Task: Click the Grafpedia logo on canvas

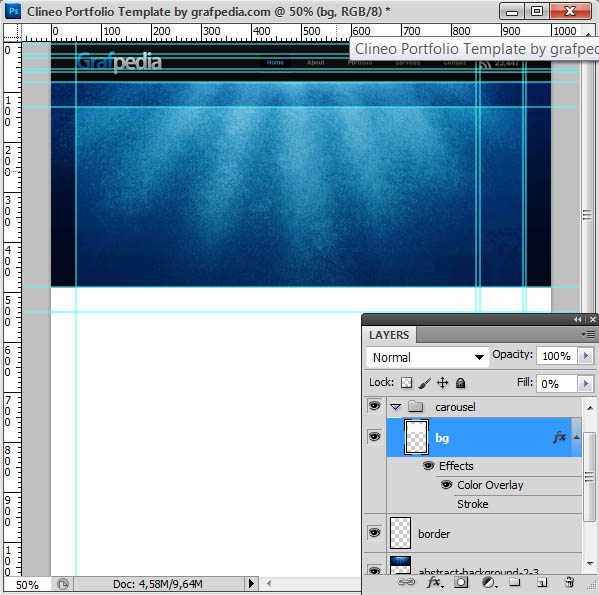Action: pyautogui.click(x=119, y=62)
